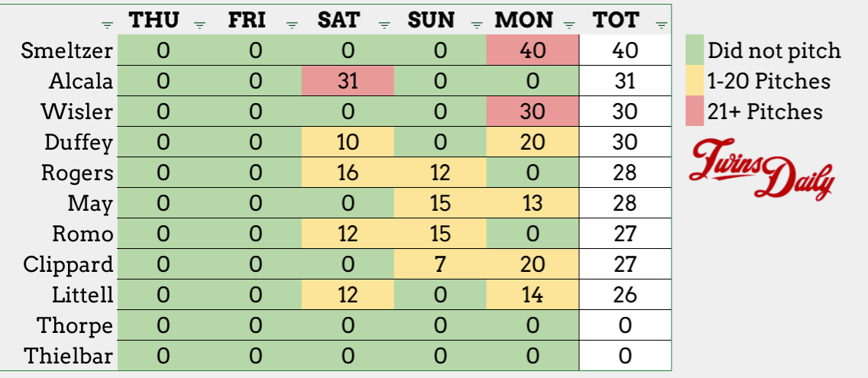The height and width of the screenshot is (378, 868).
Task: Click the green 'Did not pitch' legend swatch
Action: tap(695, 51)
